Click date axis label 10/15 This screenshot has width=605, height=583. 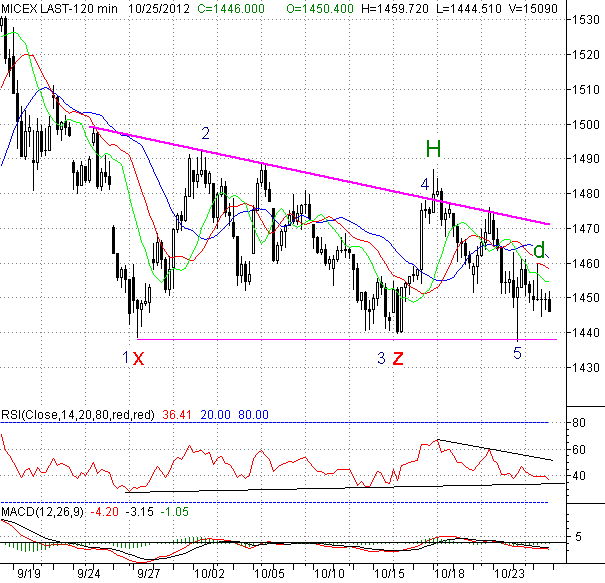(389, 573)
